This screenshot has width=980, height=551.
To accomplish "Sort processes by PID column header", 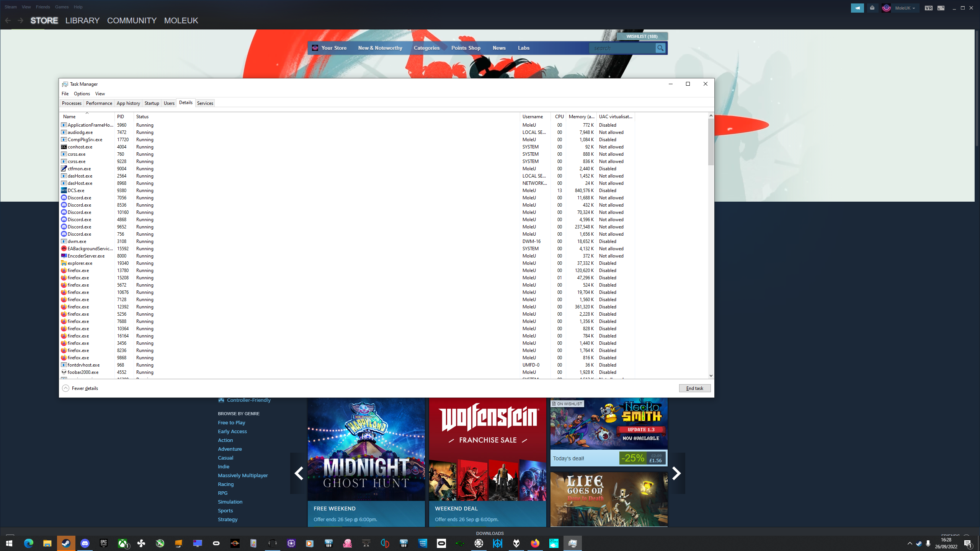I will [124, 116].
